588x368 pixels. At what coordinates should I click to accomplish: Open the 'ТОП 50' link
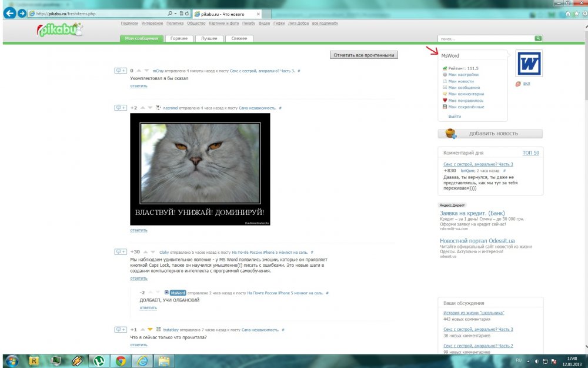[x=530, y=153]
